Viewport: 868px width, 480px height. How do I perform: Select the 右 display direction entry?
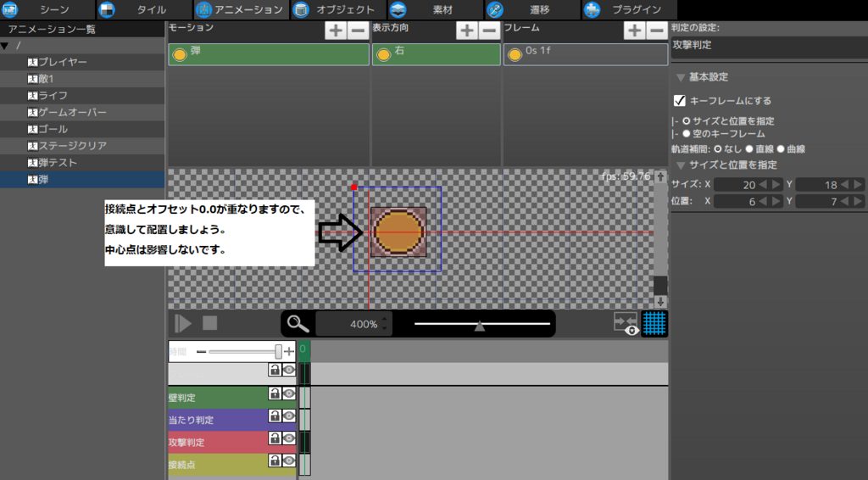[x=437, y=54]
